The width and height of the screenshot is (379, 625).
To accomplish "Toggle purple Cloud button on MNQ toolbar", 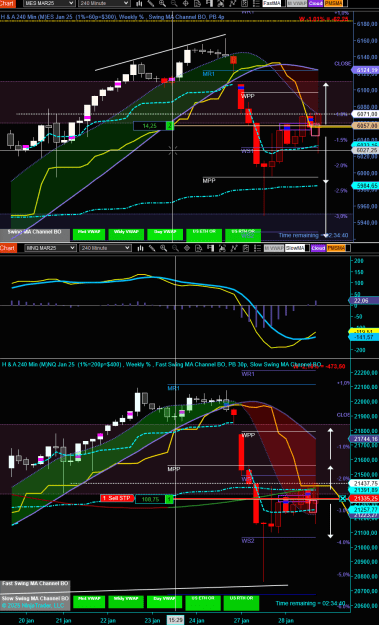I will tap(318, 248).
